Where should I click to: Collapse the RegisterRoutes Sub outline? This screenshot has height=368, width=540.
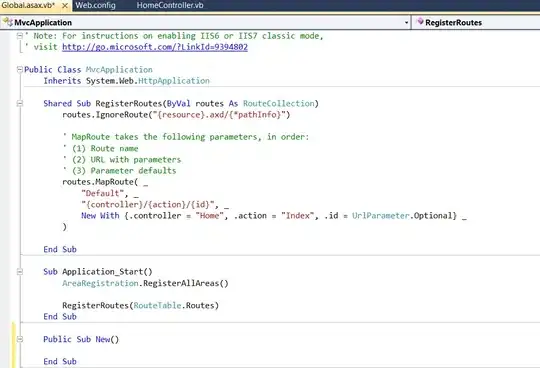[20, 103]
